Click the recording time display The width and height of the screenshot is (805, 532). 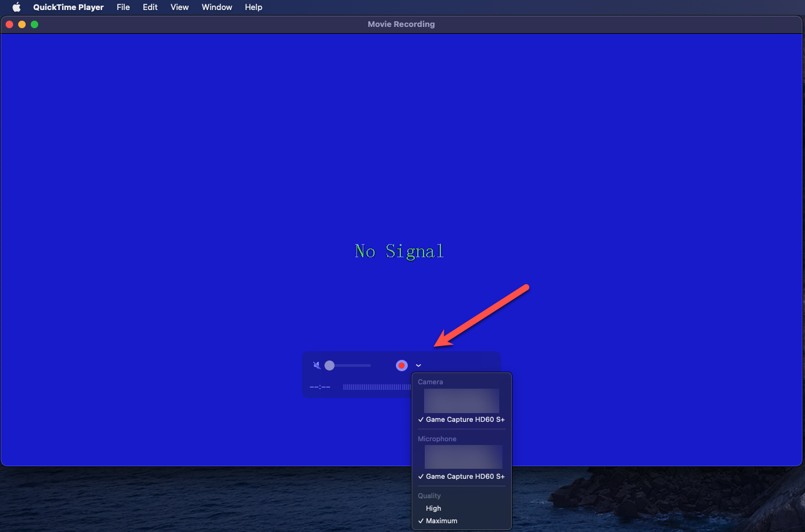pos(320,387)
